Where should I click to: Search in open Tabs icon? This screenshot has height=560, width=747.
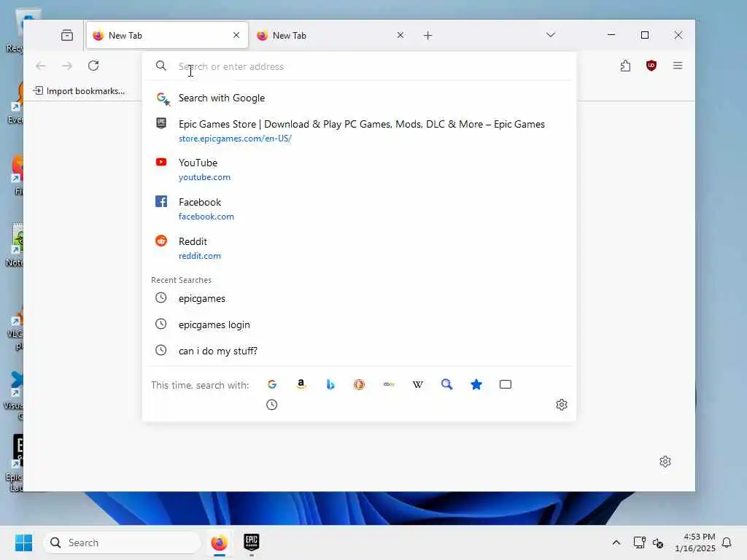pos(506,384)
